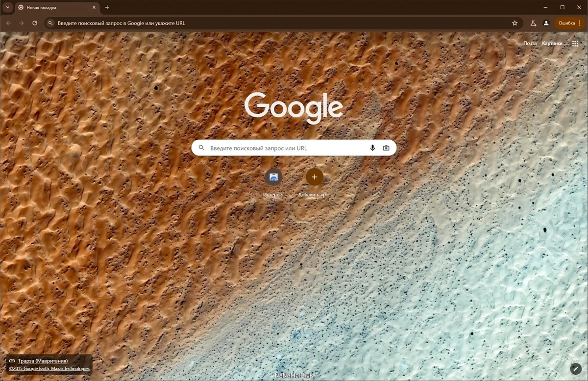Minimize the Chrome window

(x=546, y=7)
